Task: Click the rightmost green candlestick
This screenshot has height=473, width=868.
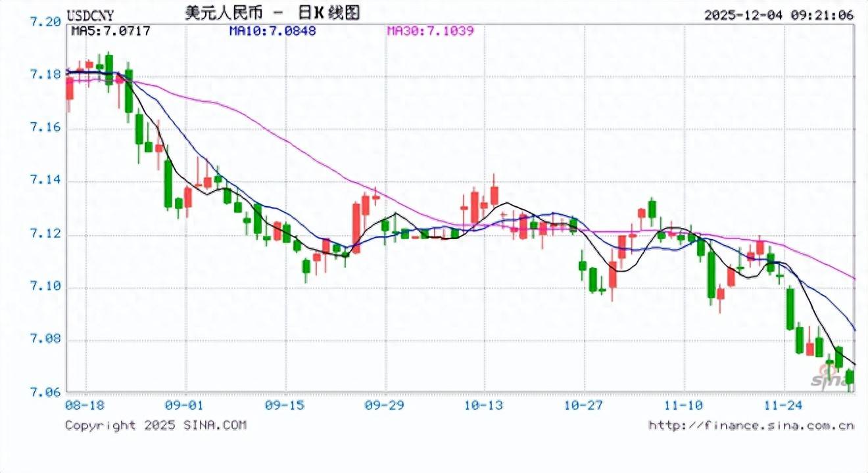Action: [x=850, y=377]
